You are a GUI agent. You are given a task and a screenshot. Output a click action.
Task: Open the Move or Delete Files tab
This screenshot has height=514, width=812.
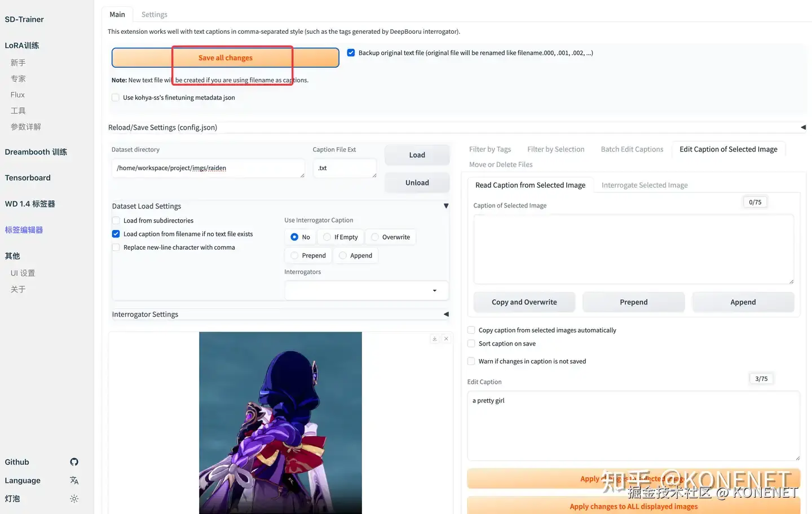click(501, 165)
